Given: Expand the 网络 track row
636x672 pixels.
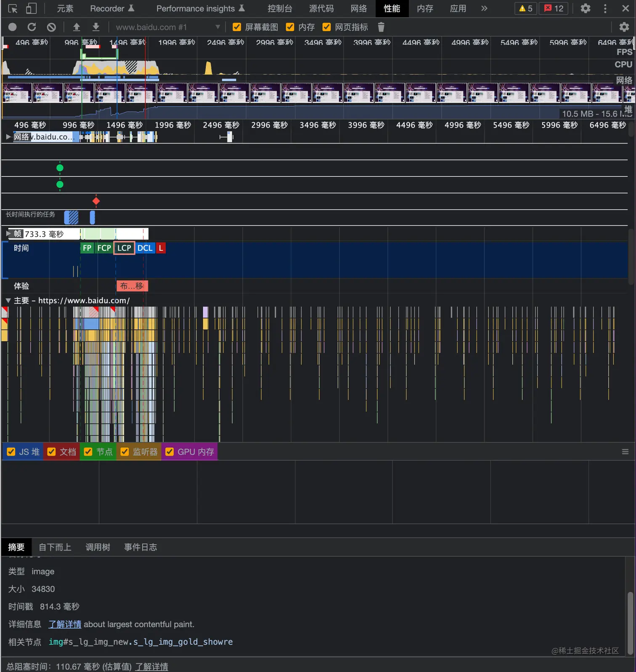Looking at the screenshot, I should [8, 137].
